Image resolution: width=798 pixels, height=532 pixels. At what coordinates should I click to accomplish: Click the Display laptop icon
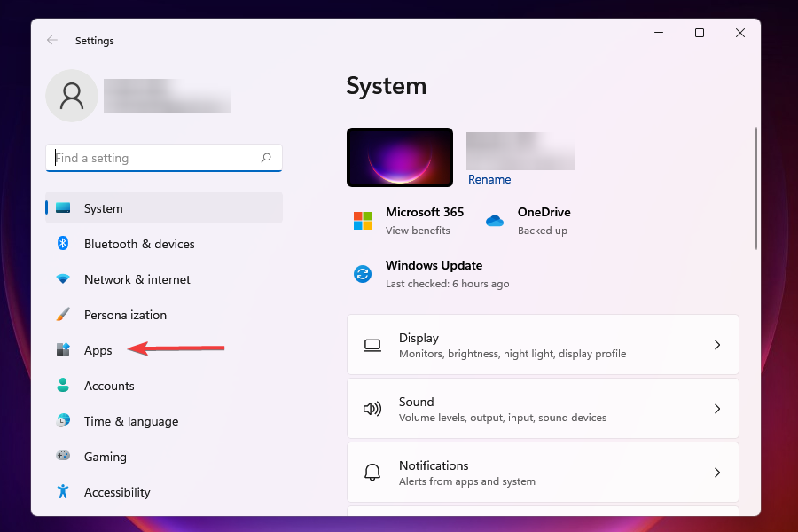point(372,346)
